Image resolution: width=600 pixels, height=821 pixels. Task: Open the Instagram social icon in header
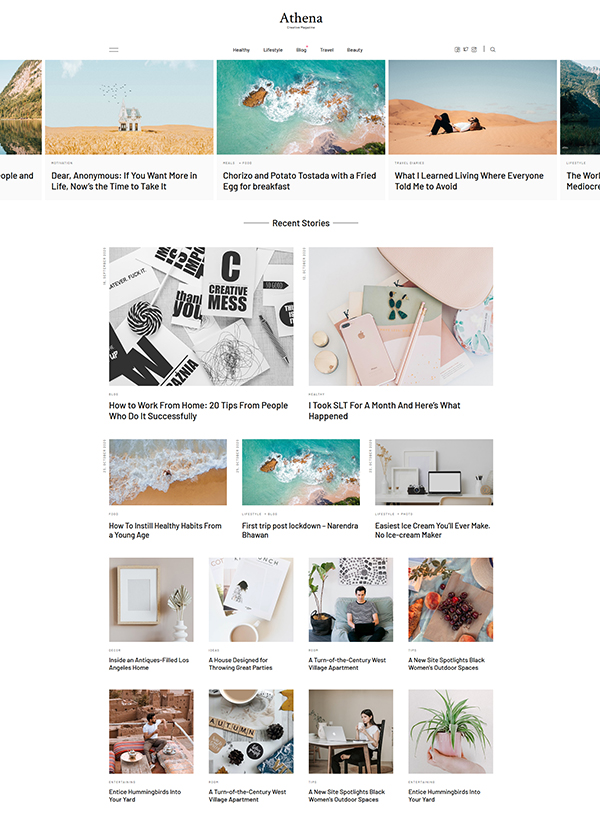(x=474, y=50)
